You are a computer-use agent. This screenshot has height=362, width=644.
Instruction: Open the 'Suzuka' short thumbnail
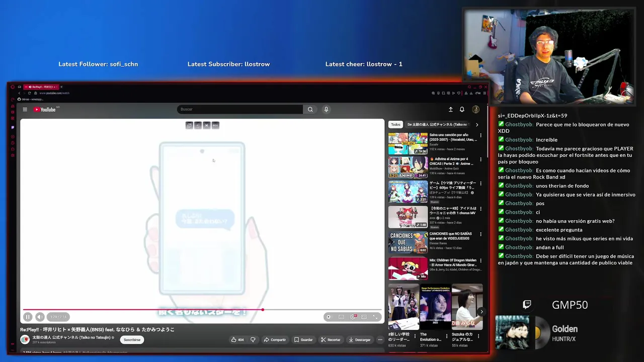click(x=467, y=307)
